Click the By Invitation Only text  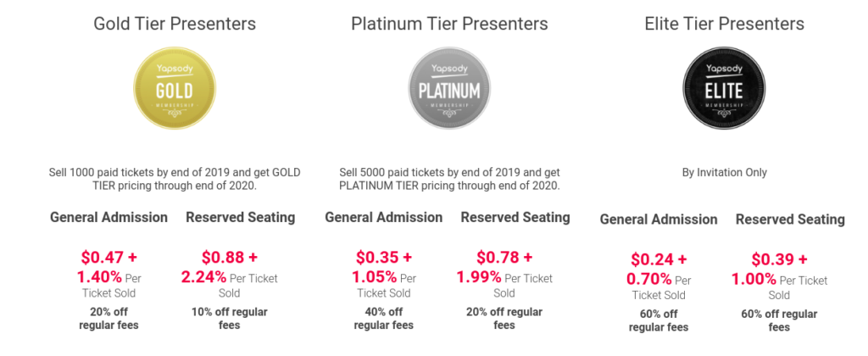pos(724,172)
